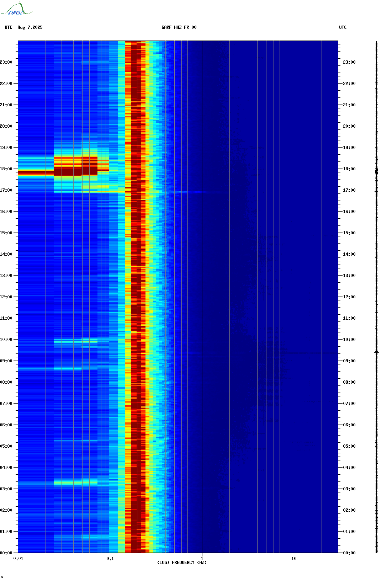Click the seismogram waveform spike near 09:20
The image size is (392, 581).
[377, 352]
